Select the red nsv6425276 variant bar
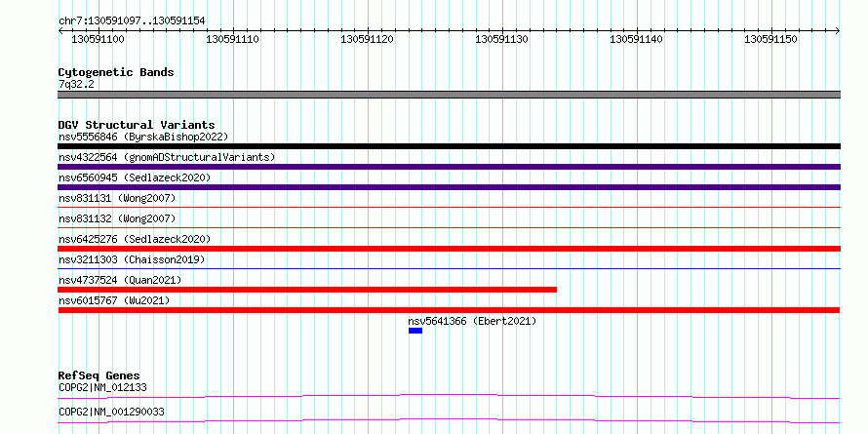 449,249
